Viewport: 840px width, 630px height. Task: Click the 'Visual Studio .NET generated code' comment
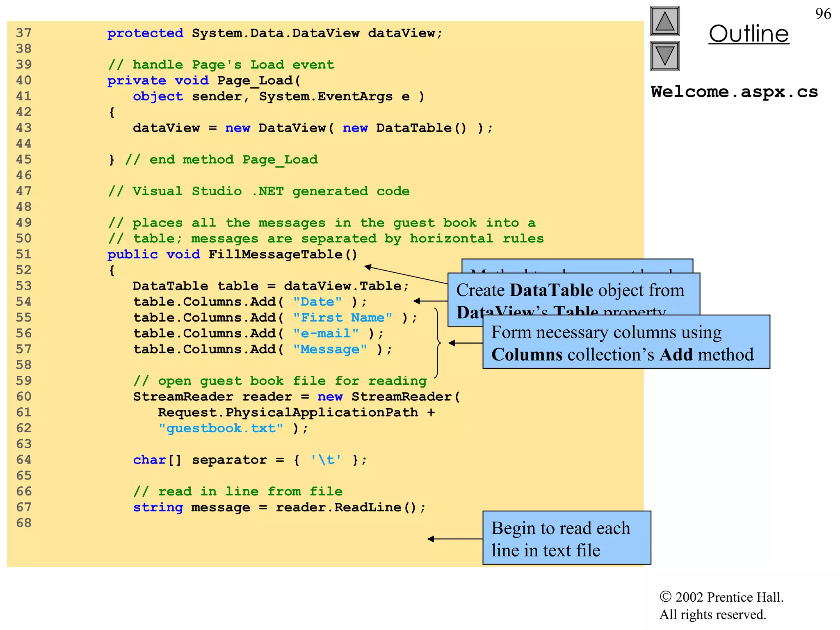[259, 191]
